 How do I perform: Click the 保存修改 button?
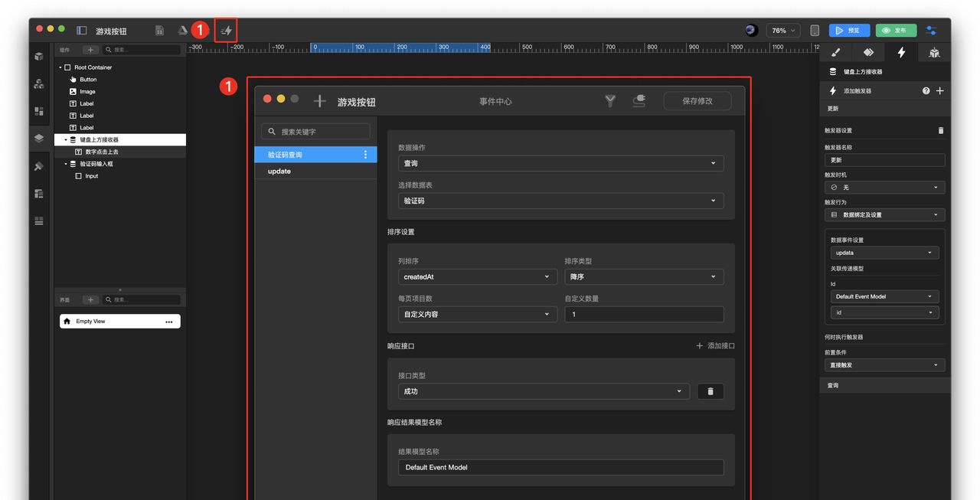[x=697, y=100]
